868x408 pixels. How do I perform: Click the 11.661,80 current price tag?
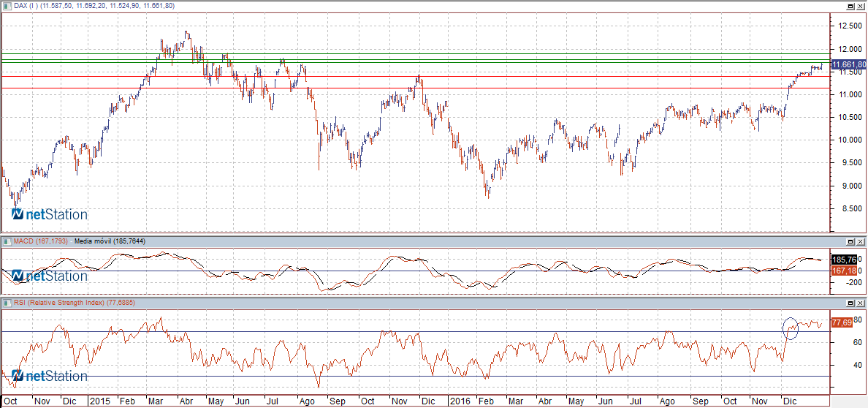(848, 65)
